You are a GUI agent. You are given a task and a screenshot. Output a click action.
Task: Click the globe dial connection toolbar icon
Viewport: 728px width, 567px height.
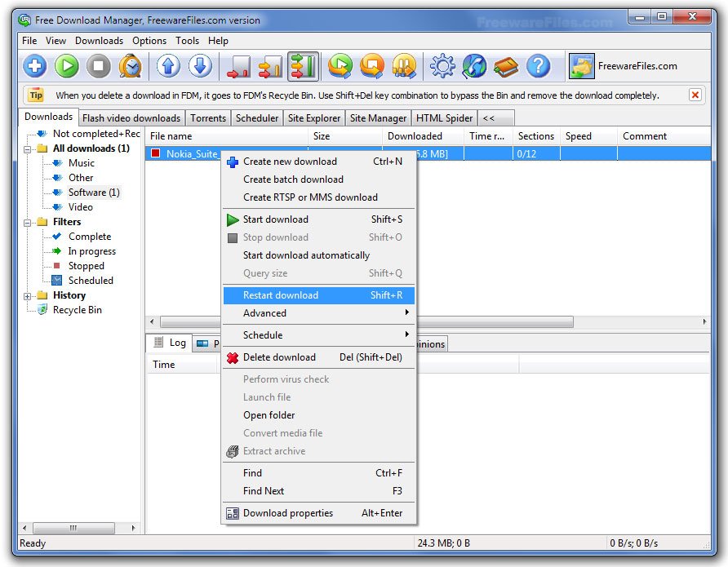[x=474, y=66]
